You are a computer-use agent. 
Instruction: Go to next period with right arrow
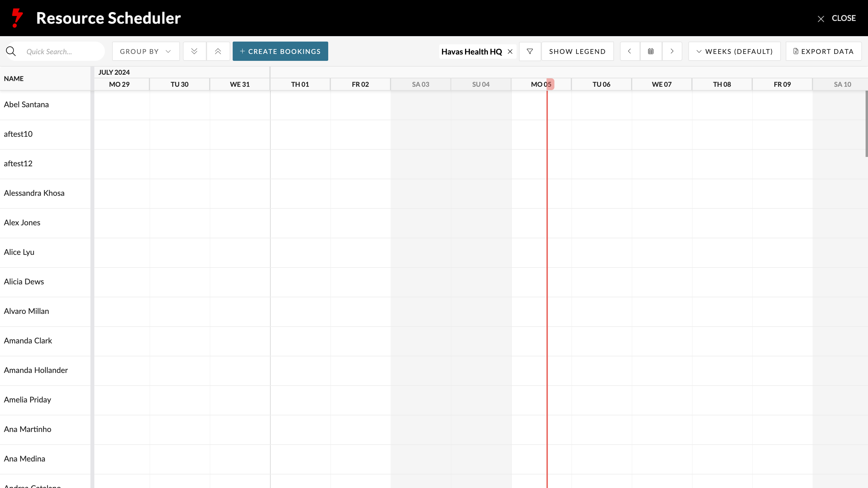(x=672, y=51)
